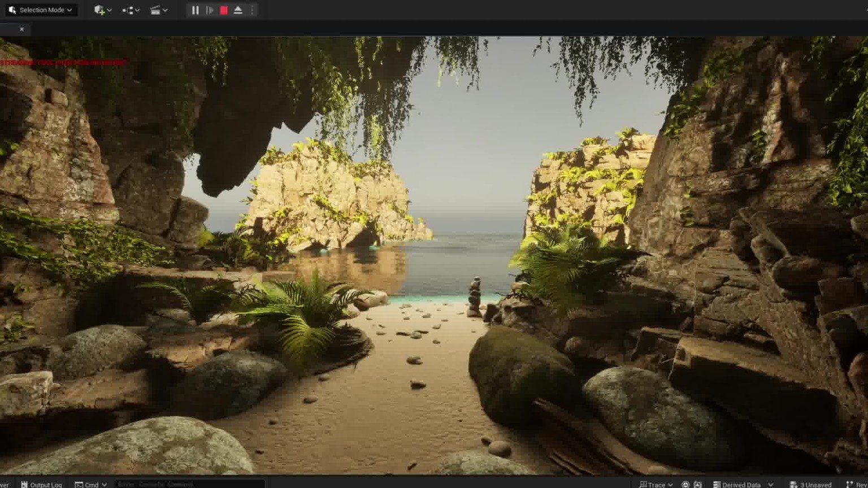
Task: Open play options three-dot menu
Action: tap(252, 10)
